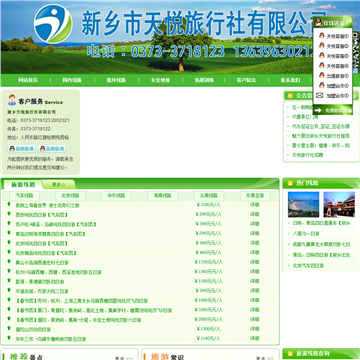Click 详细 in the 黄山千岛湖 row

pos(255,262)
